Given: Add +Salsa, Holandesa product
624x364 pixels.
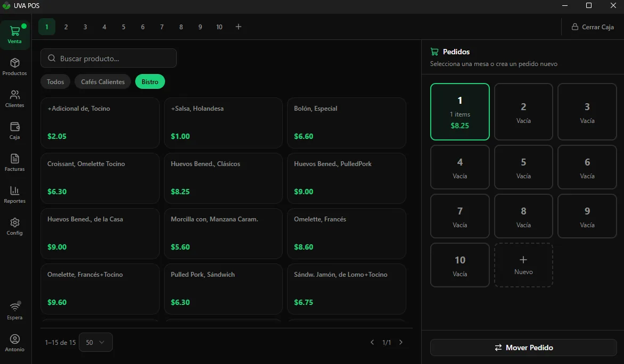Looking at the screenshot, I should point(223,123).
